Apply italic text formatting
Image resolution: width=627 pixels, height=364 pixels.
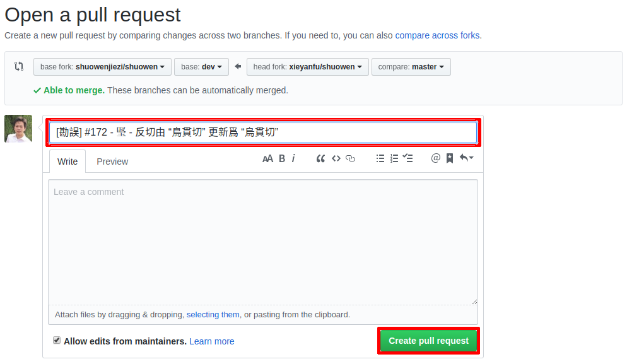293,159
